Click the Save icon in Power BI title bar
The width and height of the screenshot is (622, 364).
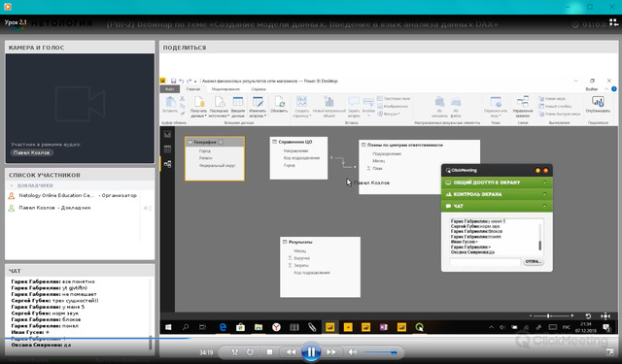(173, 81)
